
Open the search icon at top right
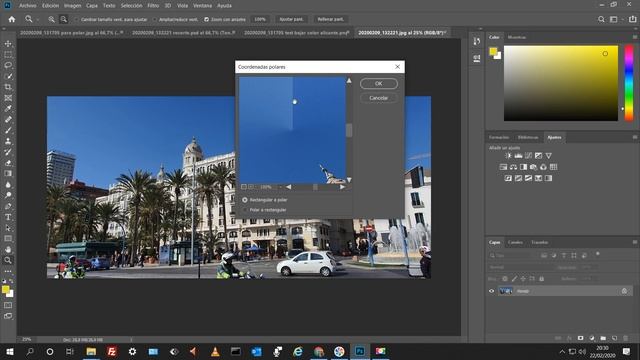pos(601,19)
